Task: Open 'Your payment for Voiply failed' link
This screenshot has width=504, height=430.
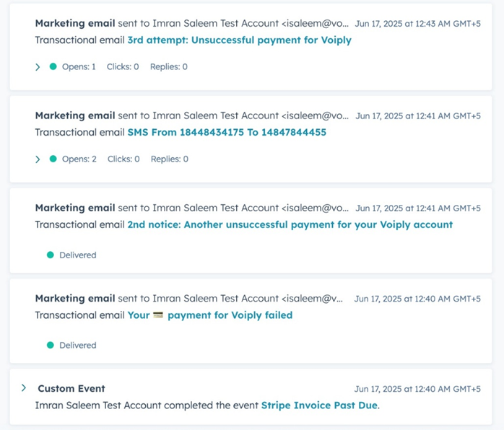Action: tap(210, 315)
